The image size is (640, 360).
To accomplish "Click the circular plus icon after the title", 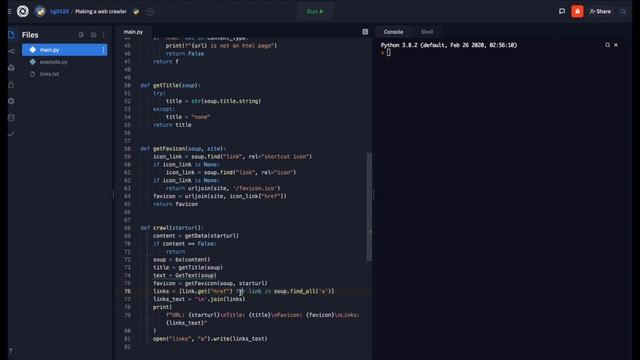I will (x=150, y=11).
